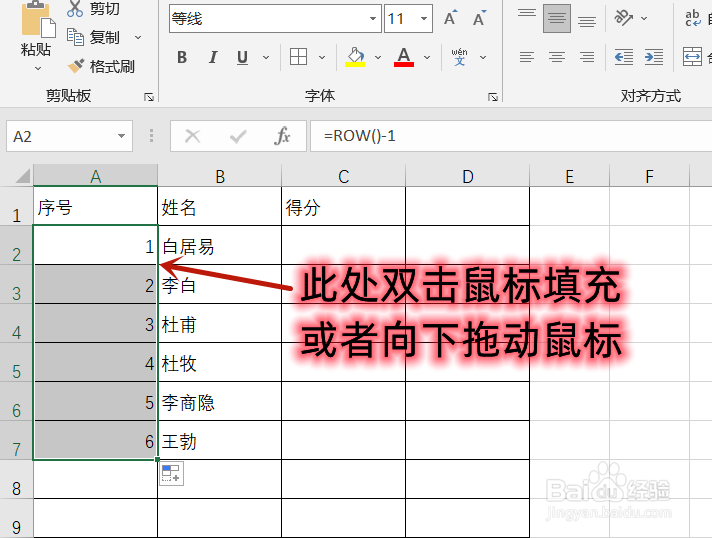Select row 8 header
This screenshot has width=712, height=538.
(16, 480)
